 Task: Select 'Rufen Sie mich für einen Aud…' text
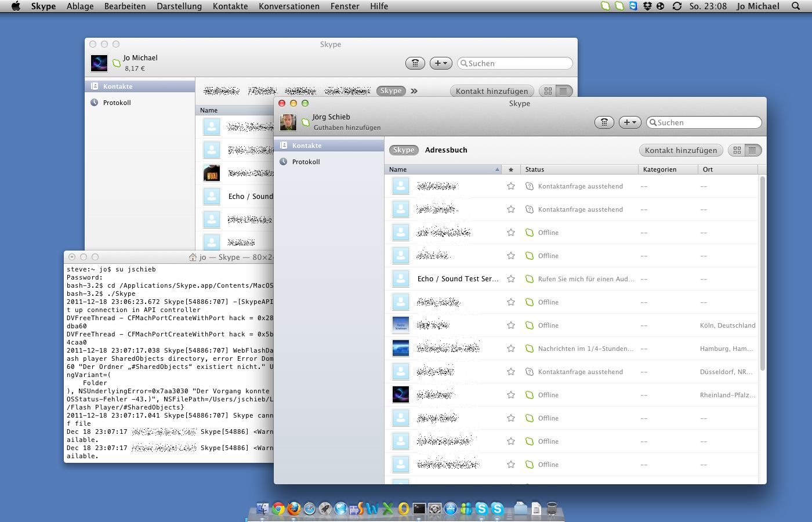tap(586, 279)
